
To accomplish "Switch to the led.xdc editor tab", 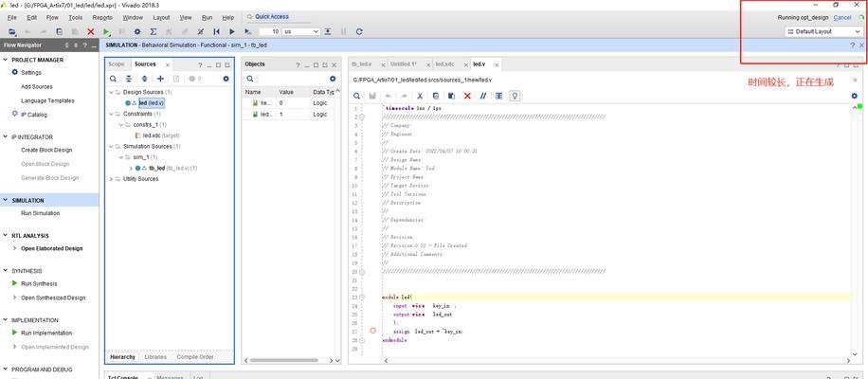I will pos(444,64).
